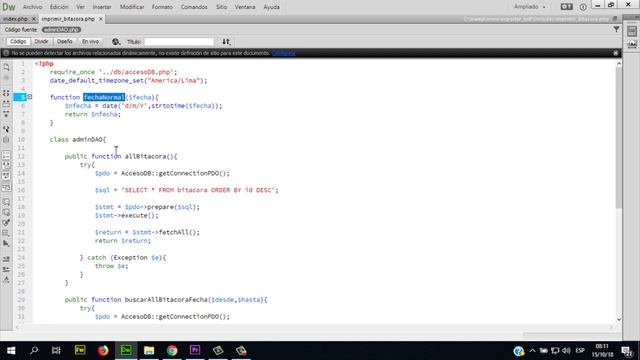Open the Edición menu
The width and height of the screenshot is (640, 360).
(59, 7)
